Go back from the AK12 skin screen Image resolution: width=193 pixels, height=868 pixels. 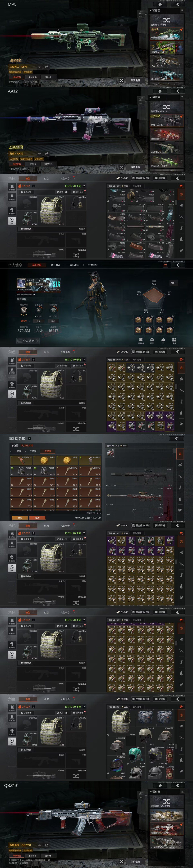click(178, 91)
